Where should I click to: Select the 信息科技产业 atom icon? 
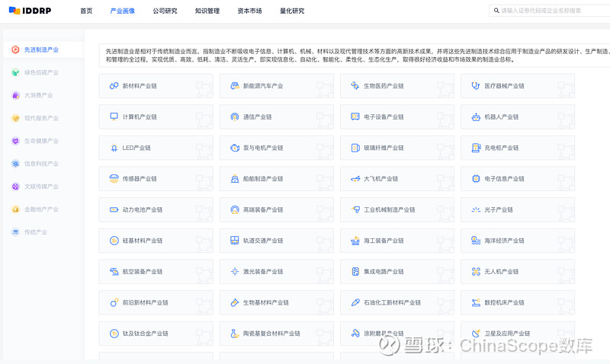[x=15, y=164]
